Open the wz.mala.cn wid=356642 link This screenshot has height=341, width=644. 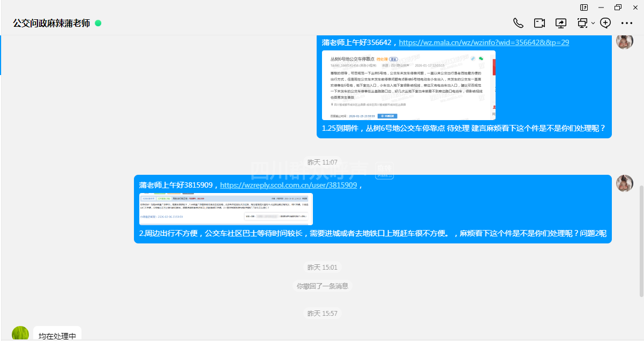point(484,42)
